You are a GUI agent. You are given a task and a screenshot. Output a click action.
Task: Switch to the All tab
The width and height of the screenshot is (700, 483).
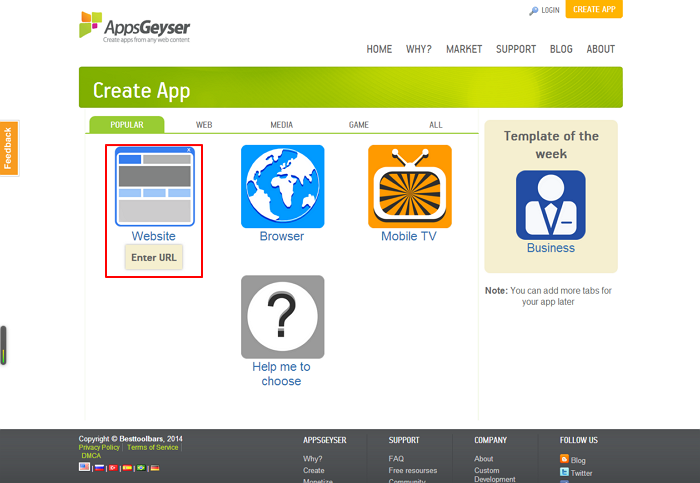click(x=436, y=125)
